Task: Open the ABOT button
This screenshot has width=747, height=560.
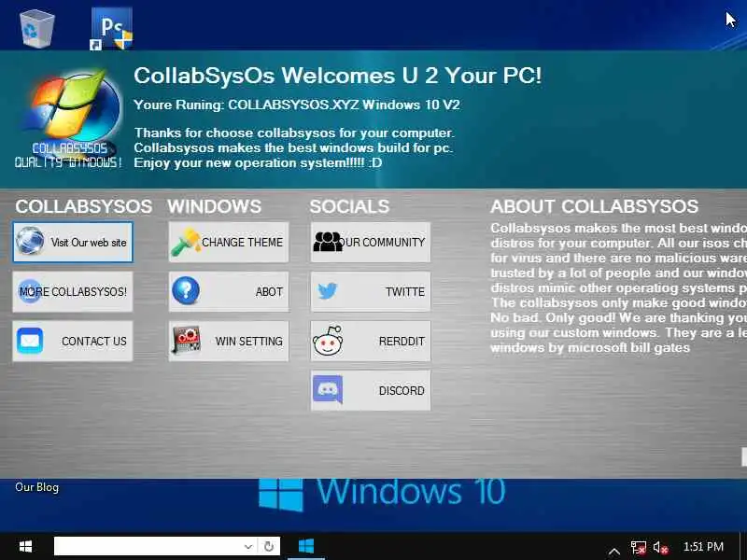Action: [x=229, y=291]
